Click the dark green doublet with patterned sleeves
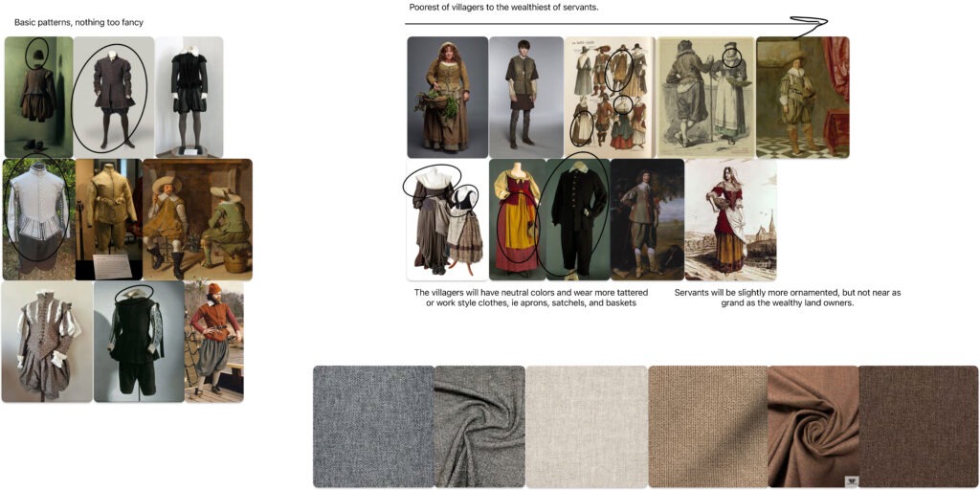980x490 pixels. tap(139, 342)
